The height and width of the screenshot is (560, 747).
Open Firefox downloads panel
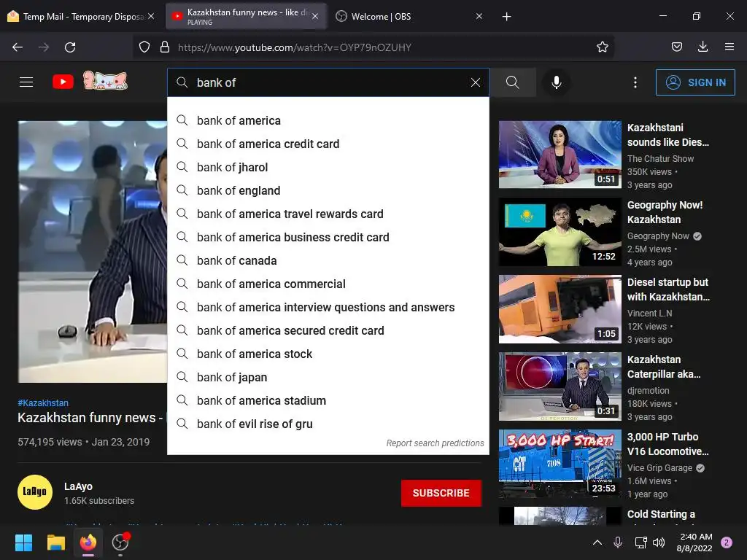point(703,47)
